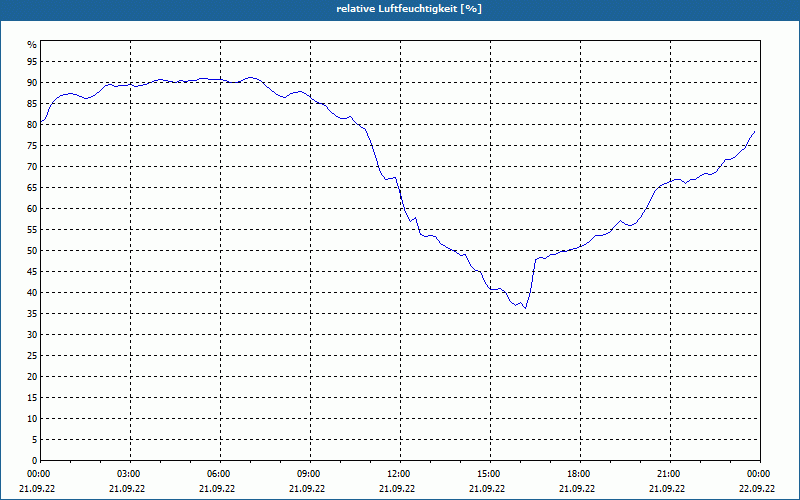
Task: Click the 15 y-axis label
Action: pos(32,397)
